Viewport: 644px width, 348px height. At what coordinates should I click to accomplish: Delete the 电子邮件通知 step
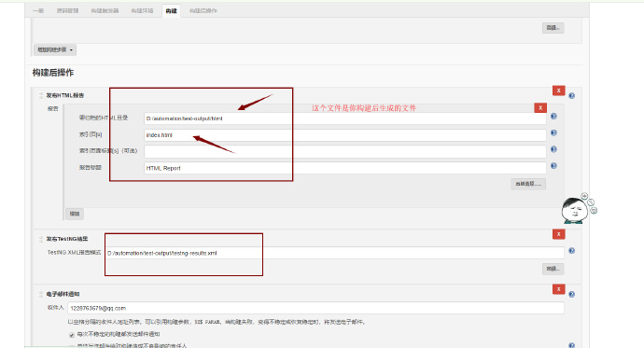(558, 289)
